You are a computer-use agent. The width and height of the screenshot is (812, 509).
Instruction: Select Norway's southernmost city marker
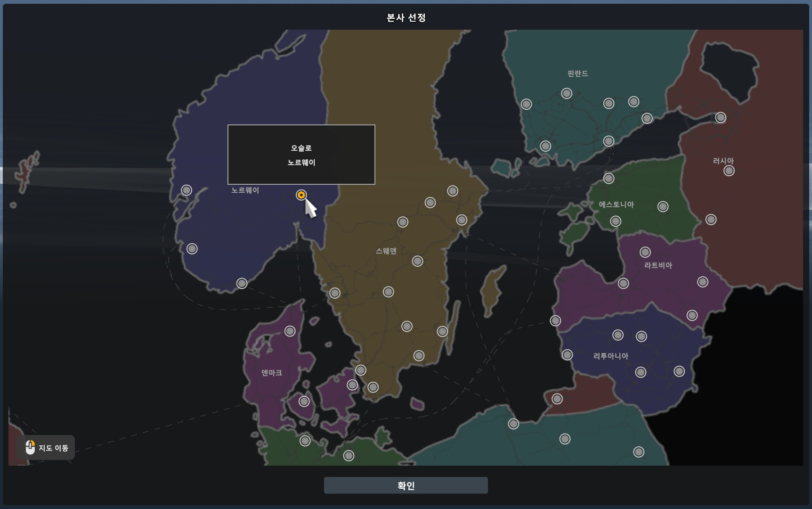[242, 283]
